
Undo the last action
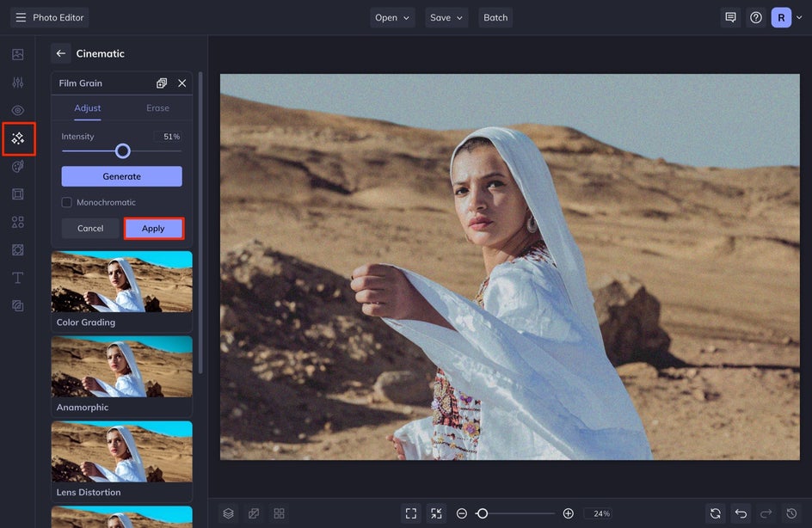point(741,513)
